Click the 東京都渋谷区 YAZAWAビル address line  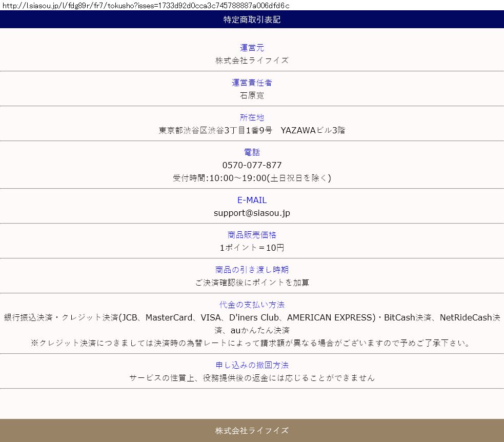[252, 130]
